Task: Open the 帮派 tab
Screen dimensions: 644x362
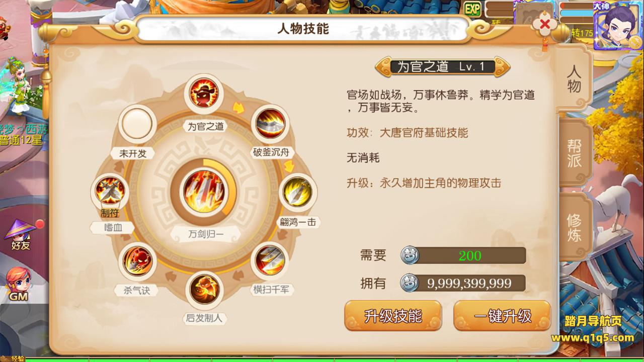Action: click(574, 153)
